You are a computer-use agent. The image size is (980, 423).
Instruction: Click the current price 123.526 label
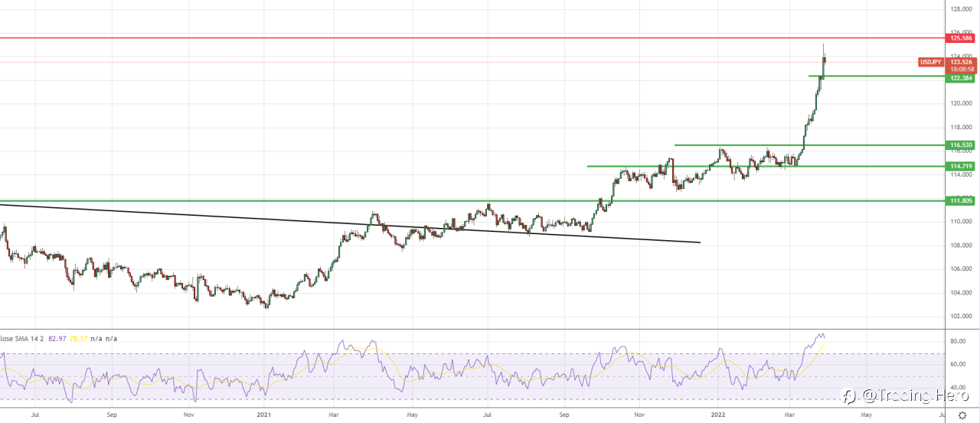pos(961,62)
